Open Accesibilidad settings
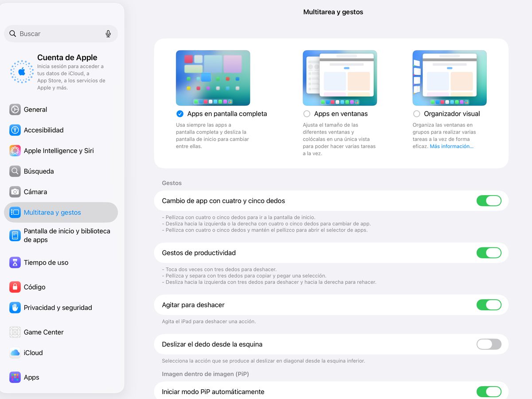The height and width of the screenshot is (399, 532). pos(61,130)
